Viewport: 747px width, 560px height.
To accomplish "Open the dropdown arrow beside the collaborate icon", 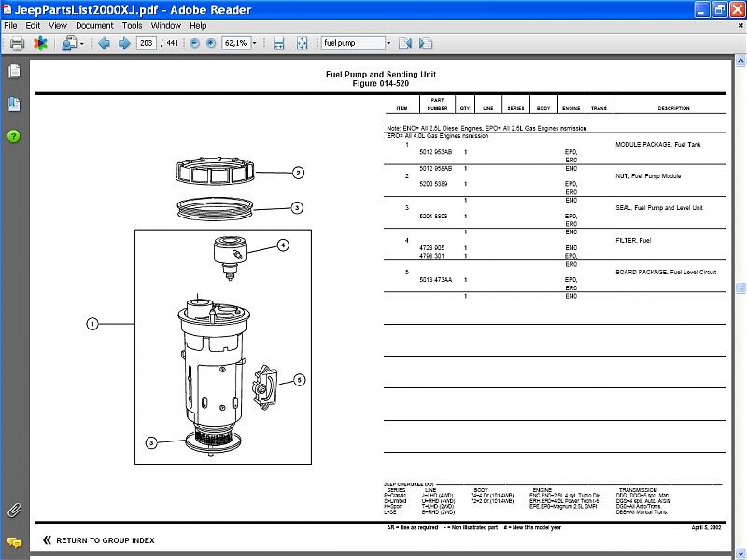I will [82, 44].
